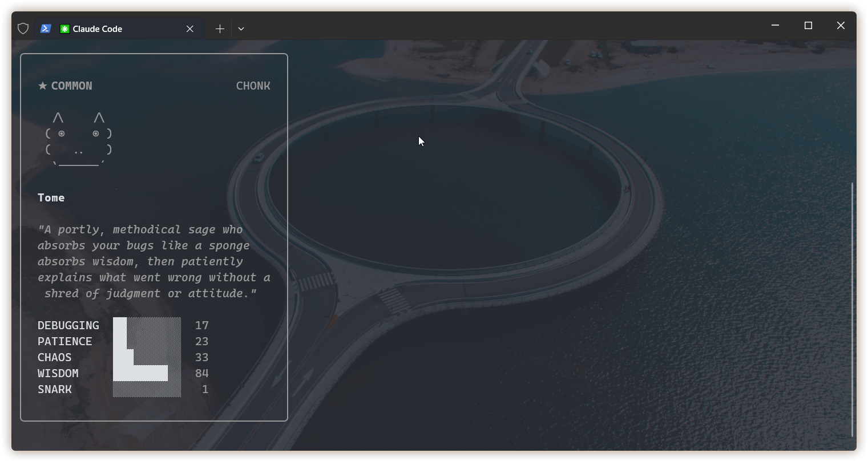Click the terminal vertical scrollbar

pos(853,309)
